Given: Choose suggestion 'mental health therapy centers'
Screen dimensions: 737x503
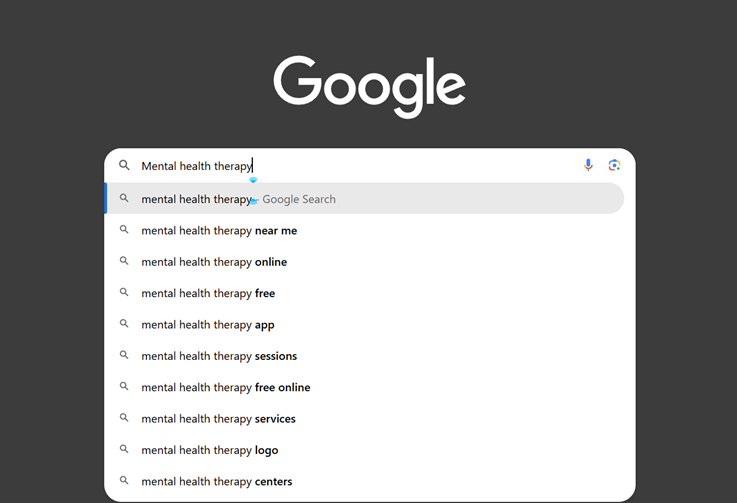Looking at the screenshot, I should point(365,481).
